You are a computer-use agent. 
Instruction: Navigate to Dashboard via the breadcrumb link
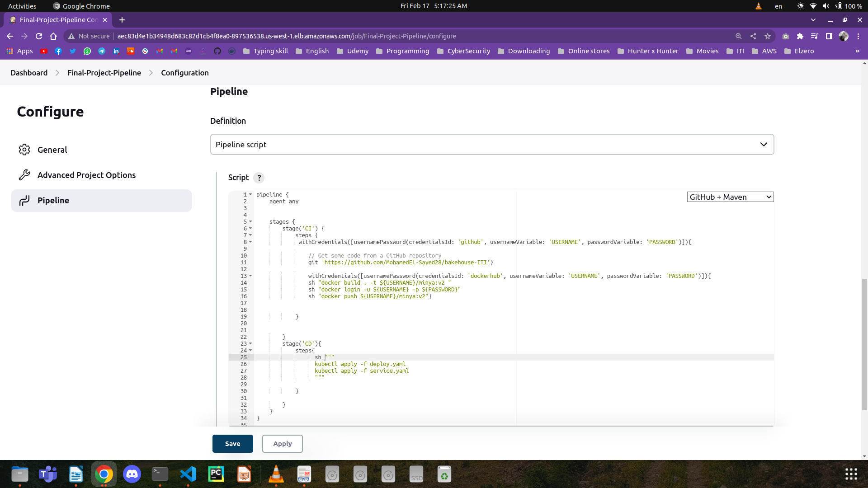[x=28, y=72]
